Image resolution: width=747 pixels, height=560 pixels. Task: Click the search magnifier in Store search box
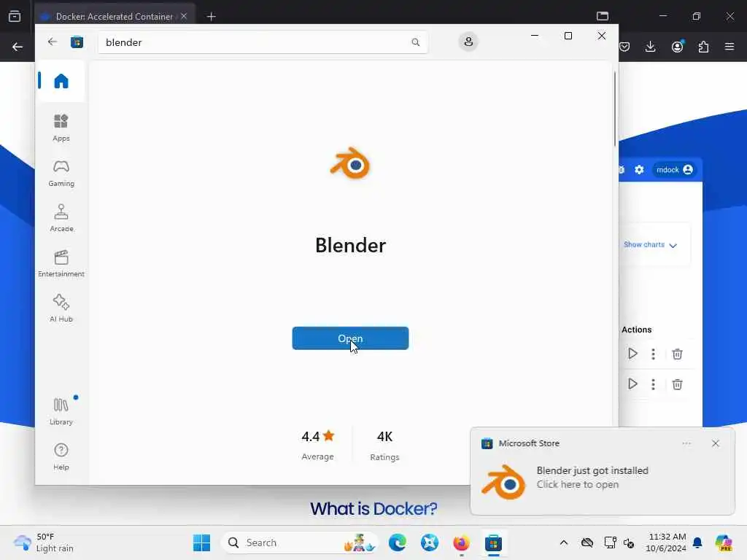click(415, 42)
